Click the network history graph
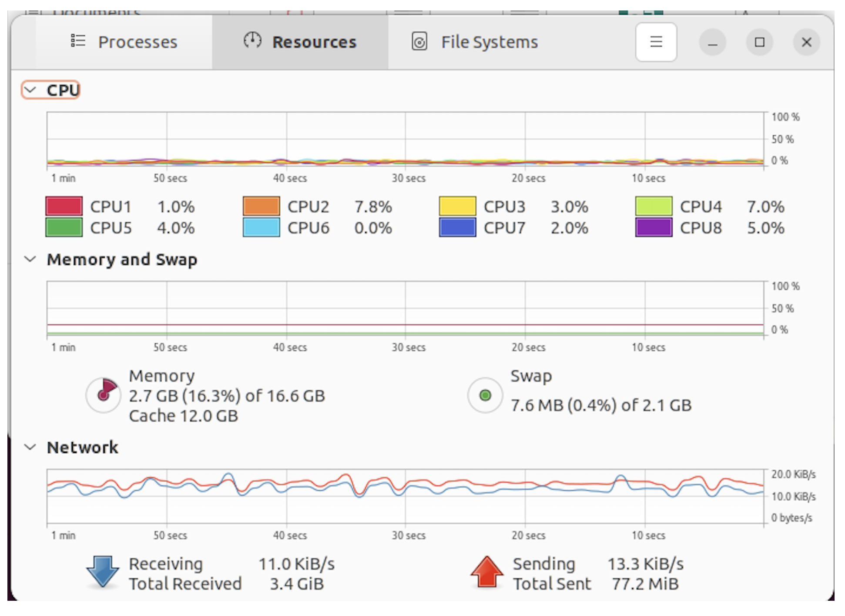Screen dimensions: 845x616 point(405,496)
